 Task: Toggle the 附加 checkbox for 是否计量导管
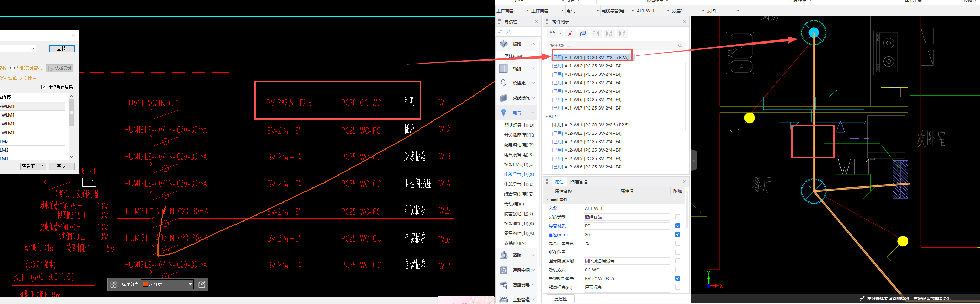coord(678,243)
